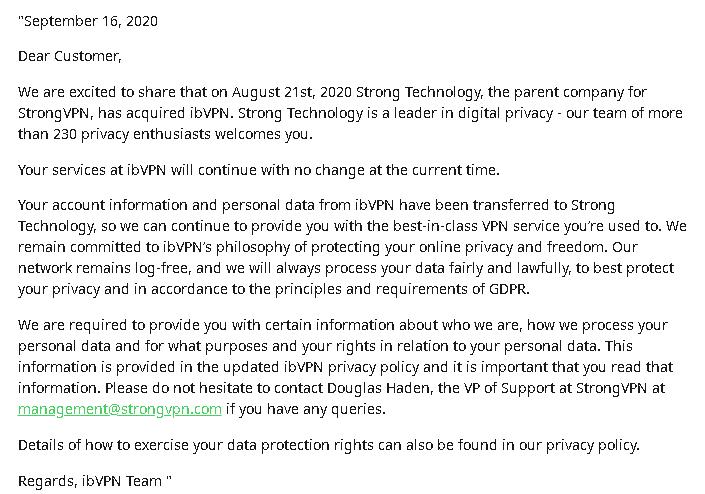Click the text 'if you have any queries.'
This screenshot has width=705, height=494.
306,409
